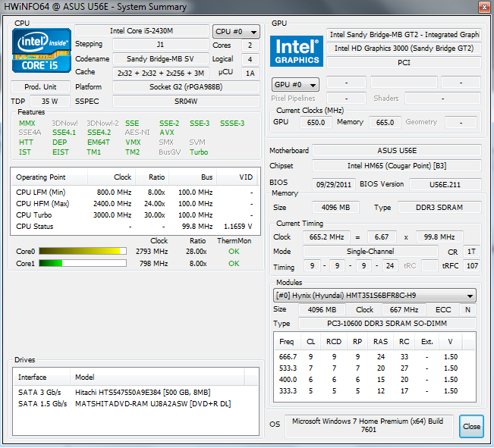Click the GPU memory clock 665.0 field

pos(385,123)
